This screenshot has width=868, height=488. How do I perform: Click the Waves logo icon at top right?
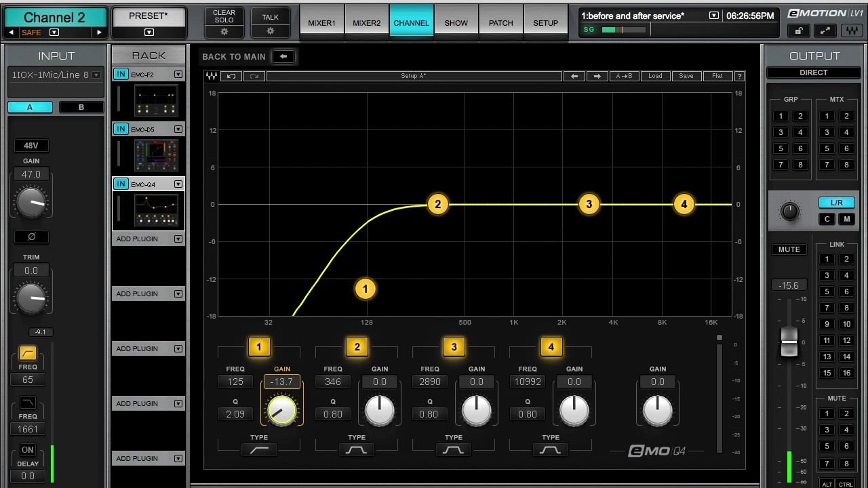pos(852,30)
